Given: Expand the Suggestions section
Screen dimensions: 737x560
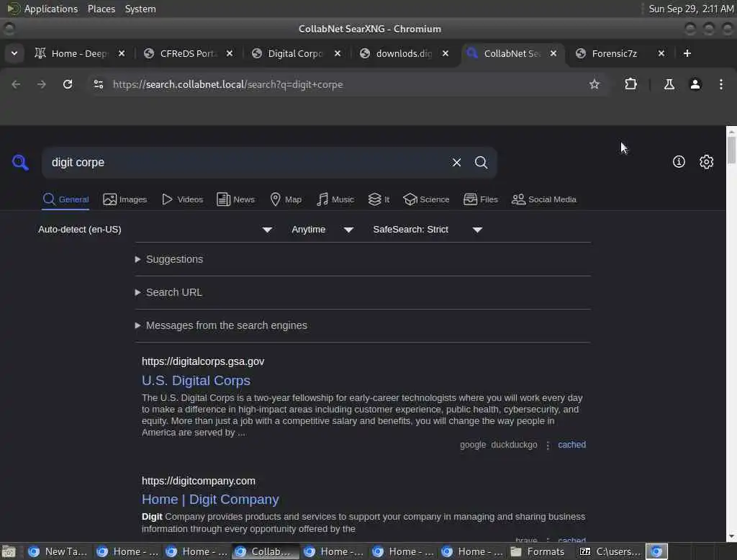Looking at the screenshot, I should click(x=169, y=259).
